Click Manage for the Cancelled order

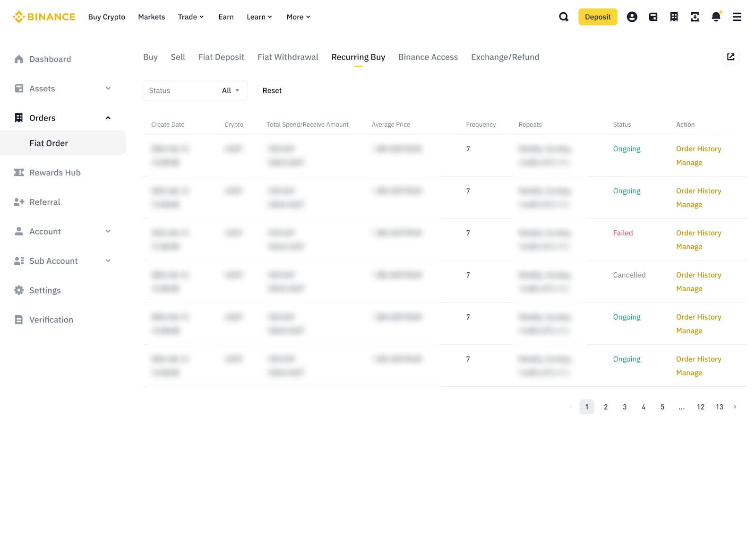pos(689,289)
